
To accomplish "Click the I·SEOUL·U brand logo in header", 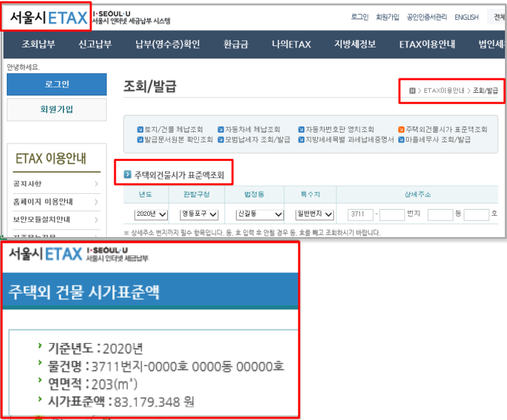I will coord(112,14).
